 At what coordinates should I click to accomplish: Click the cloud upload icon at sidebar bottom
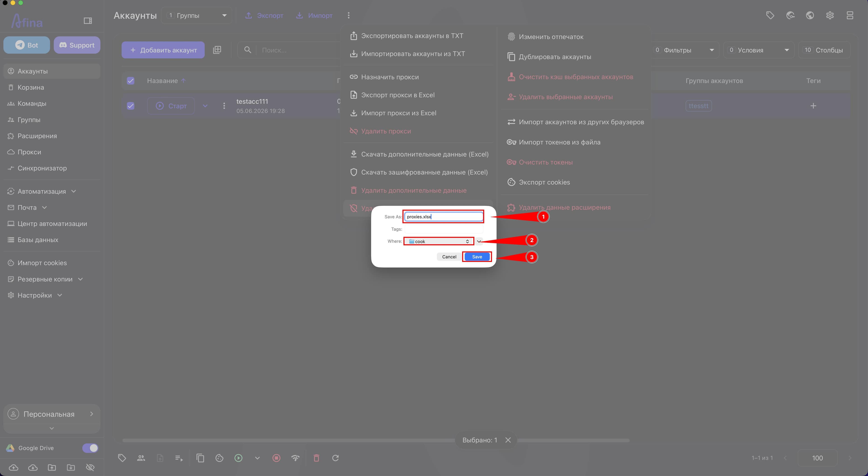[x=14, y=467]
